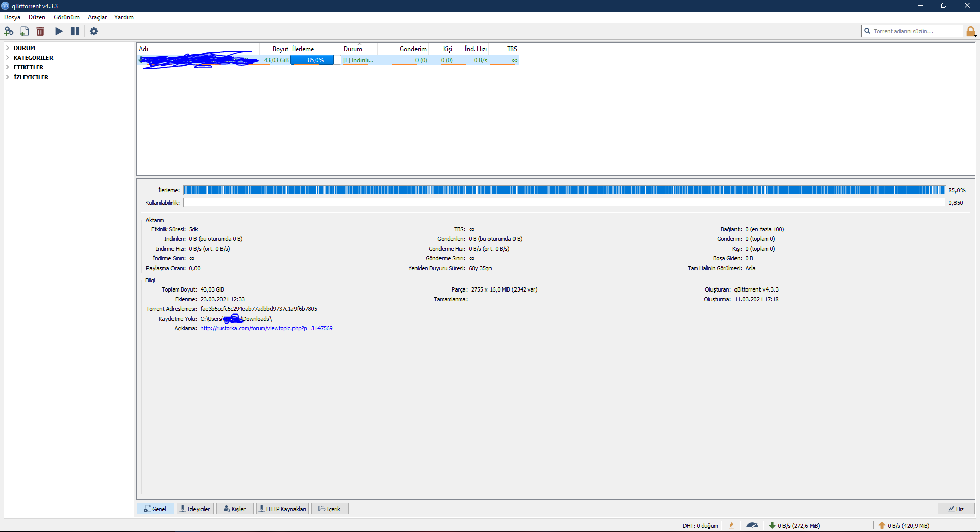Click the 85,0% progress bar in torrent row
This screenshot has height=532, width=980.
tap(315, 60)
